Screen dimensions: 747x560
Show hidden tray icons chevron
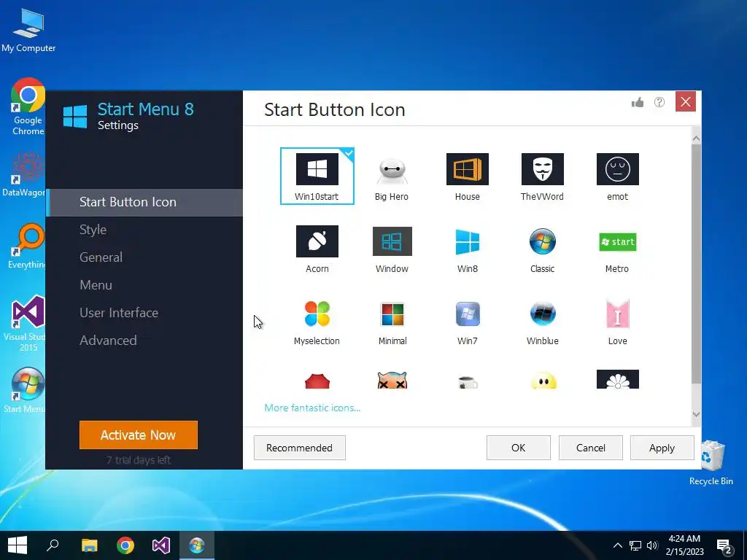point(617,545)
